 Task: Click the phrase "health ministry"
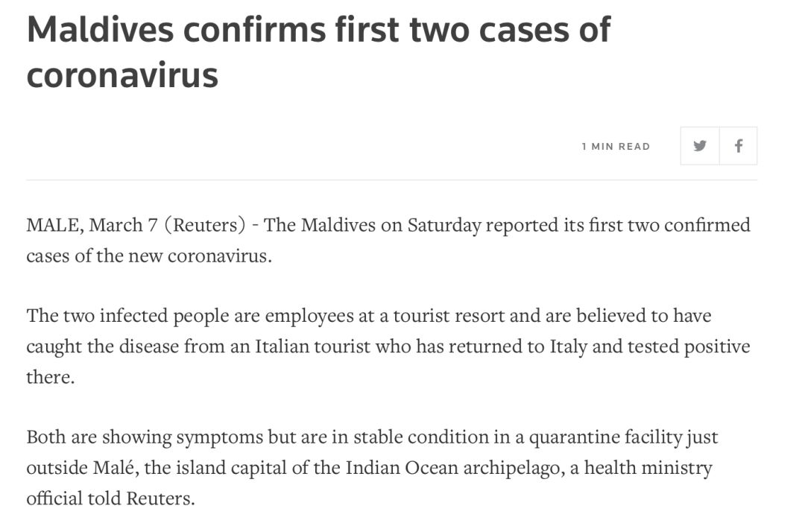648,468
